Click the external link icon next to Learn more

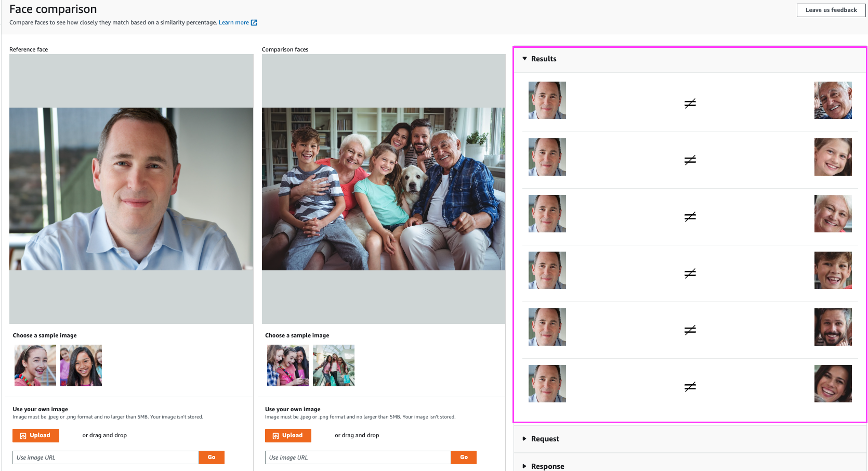pyautogui.click(x=254, y=22)
